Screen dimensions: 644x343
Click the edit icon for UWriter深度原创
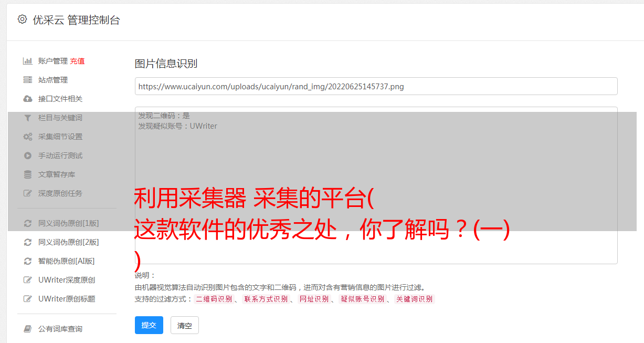click(28, 280)
